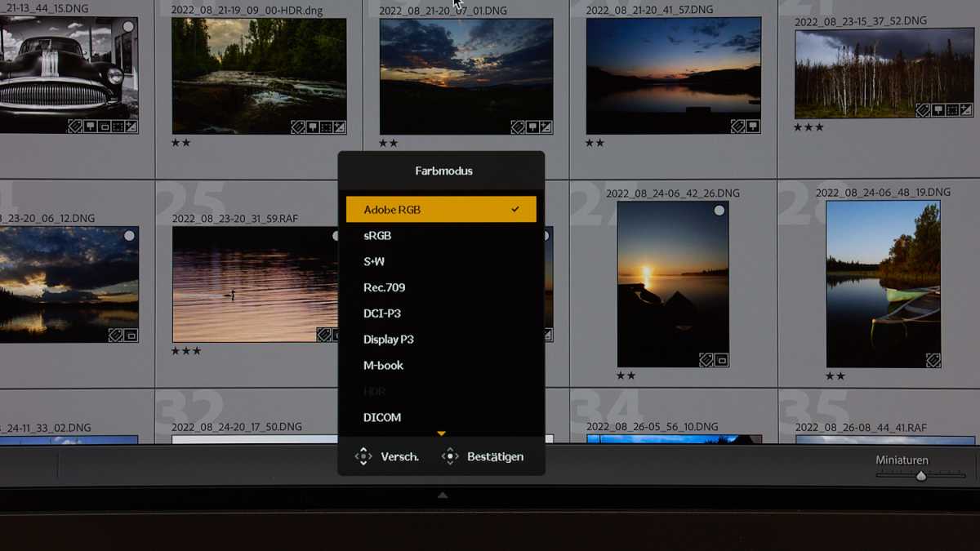Image resolution: width=980 pixels, height=551 pixels.
Task: Click keyword tag badge on HDR river photo
Action: click(x=298, y=127)
